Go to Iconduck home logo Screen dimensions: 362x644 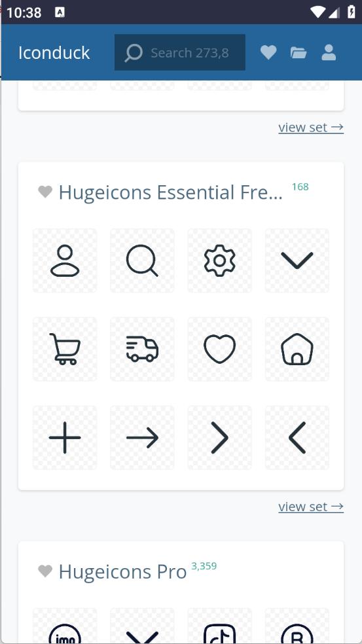point(54,52)
